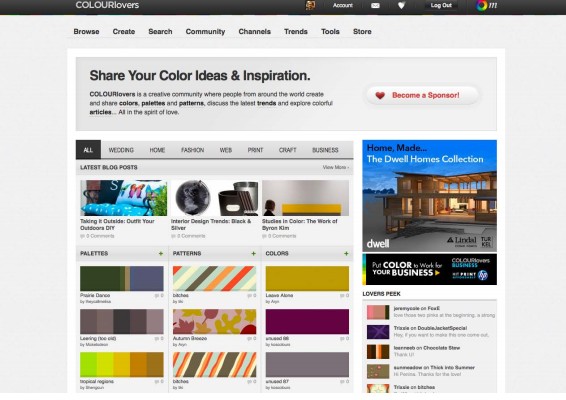Open the Leering (too old) palette swatch
The height and width of the screenshot is (400, 566).
click(x=122, y=321)
